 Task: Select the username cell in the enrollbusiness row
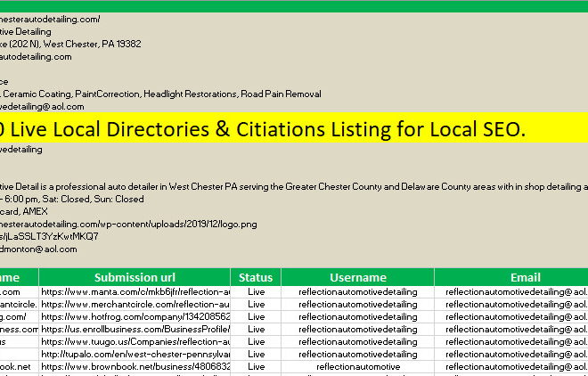tap(358, 329)
